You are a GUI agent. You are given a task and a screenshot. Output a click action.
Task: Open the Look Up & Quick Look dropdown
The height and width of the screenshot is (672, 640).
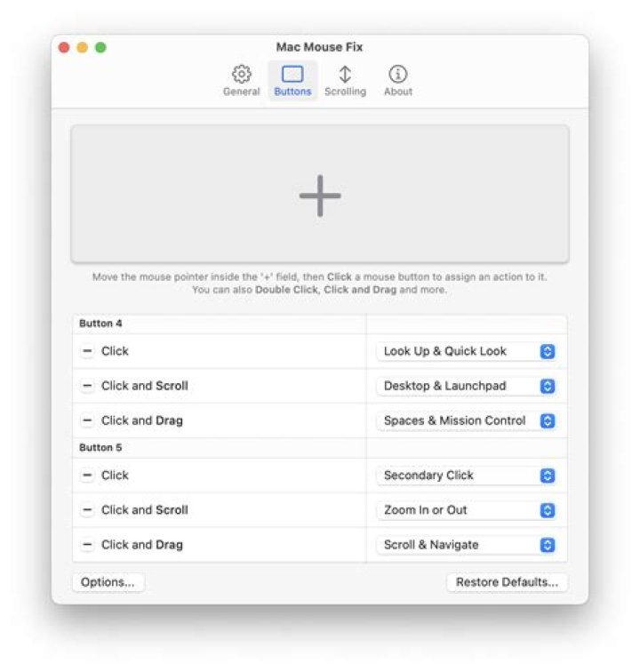pos(467,351)
